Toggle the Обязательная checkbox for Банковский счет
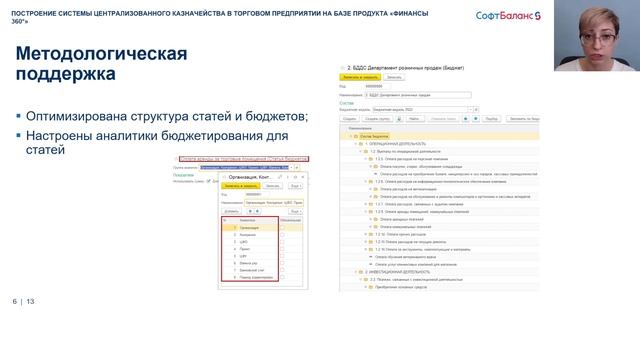640x360 pixels. pyautogui.click(x=282, y=270)
